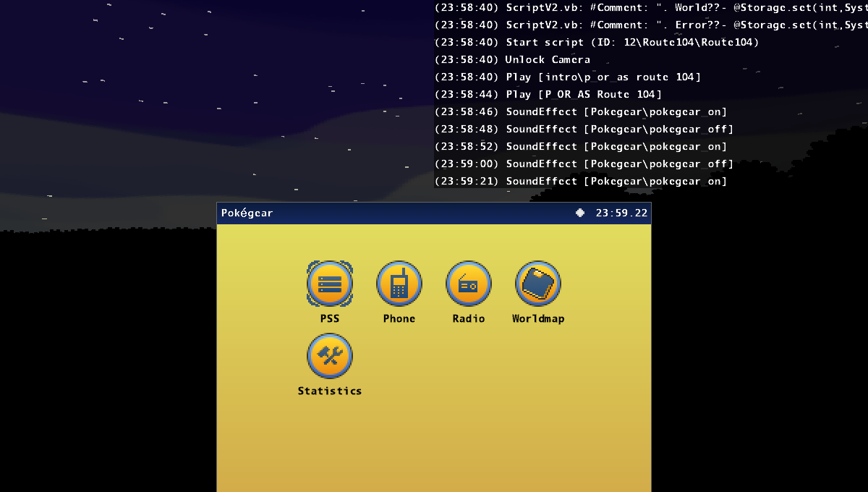This screenshot has height=492, width=868.
Task: Click the Worldmap label text
Action: [x=538, y=318]
